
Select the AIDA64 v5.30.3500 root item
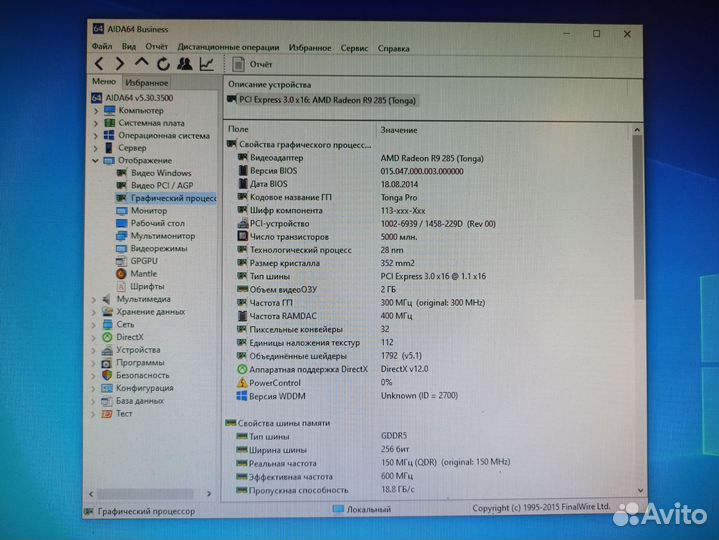(x=133, y=98)
